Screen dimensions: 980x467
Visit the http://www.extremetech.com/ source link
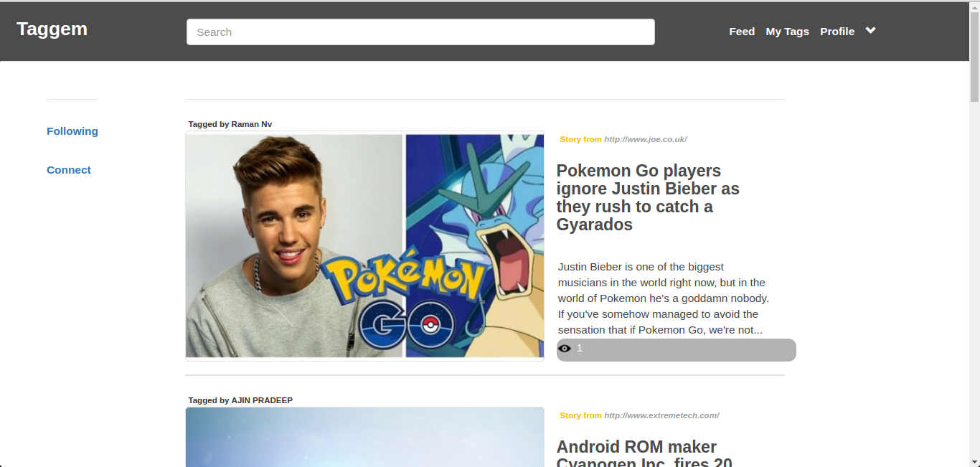click(x=661, y=415)
